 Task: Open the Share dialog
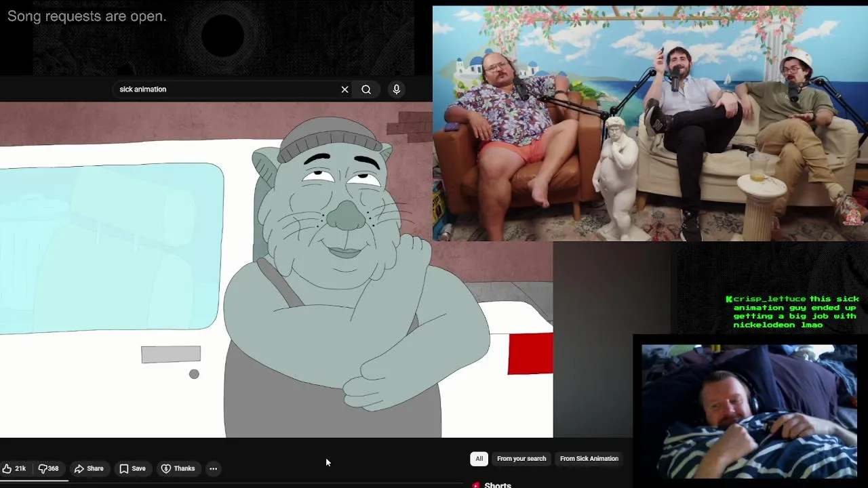point(89,468)
